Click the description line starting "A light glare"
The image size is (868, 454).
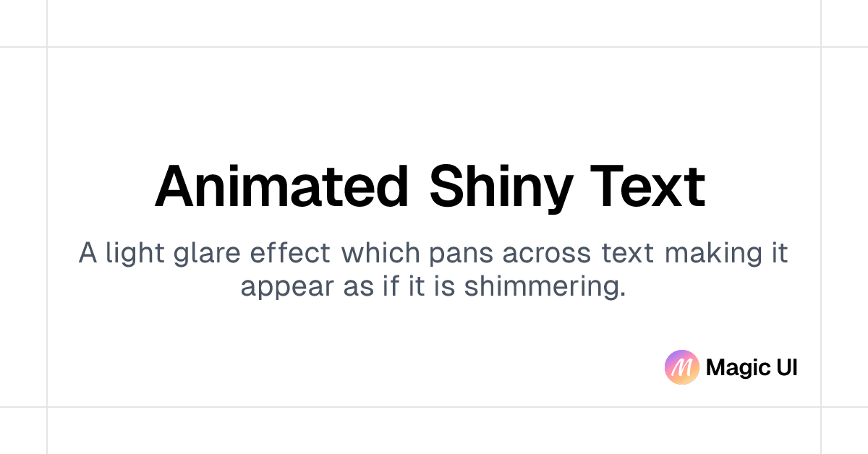point(433,254)
